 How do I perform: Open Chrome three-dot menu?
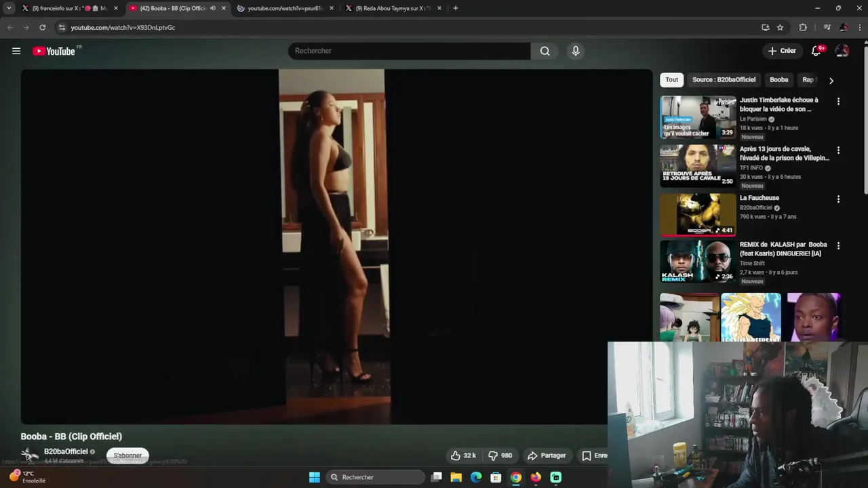click(859, 27)
